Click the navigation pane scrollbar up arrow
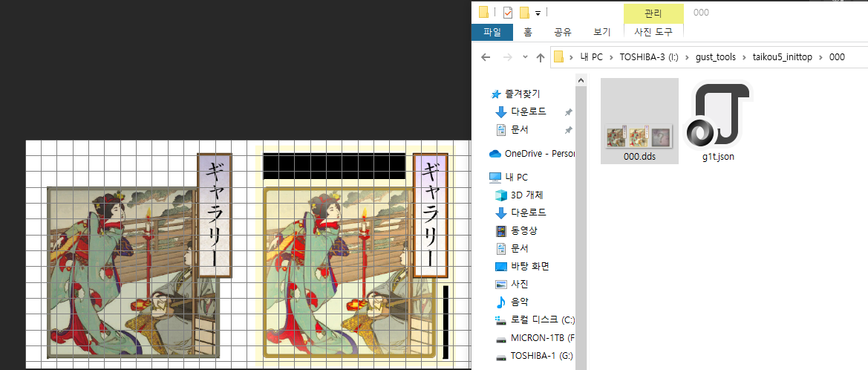The image size is (868, 370). pyautogui.click(x=581, y=82)
